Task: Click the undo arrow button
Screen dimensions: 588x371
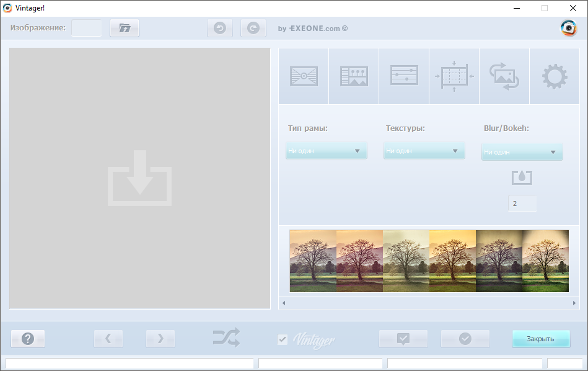Action: tap(220, 28)
